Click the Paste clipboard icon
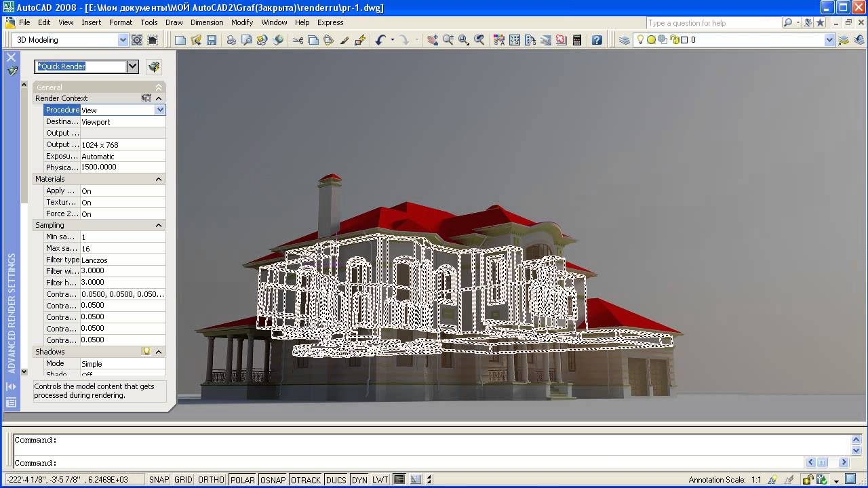The image size is (868, 488). (x=329, y=40)
